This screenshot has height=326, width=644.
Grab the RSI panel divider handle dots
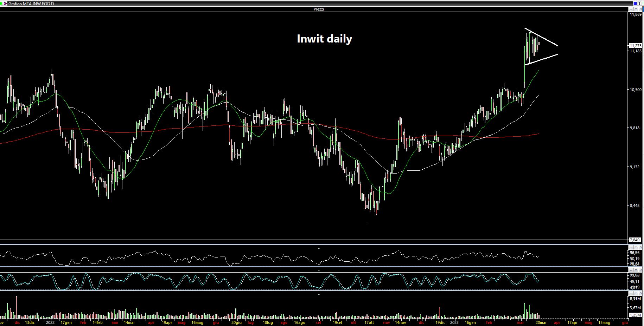319,248
